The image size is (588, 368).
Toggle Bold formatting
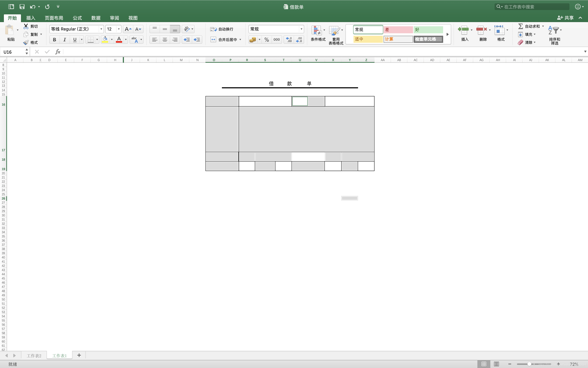tap(54, 39)
